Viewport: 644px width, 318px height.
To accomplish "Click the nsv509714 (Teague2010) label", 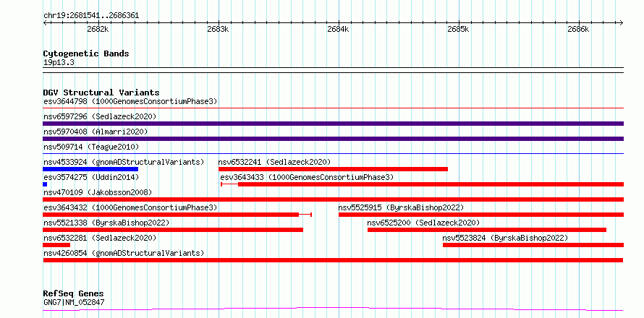I will pyautogui.click(x=91, y=147).
